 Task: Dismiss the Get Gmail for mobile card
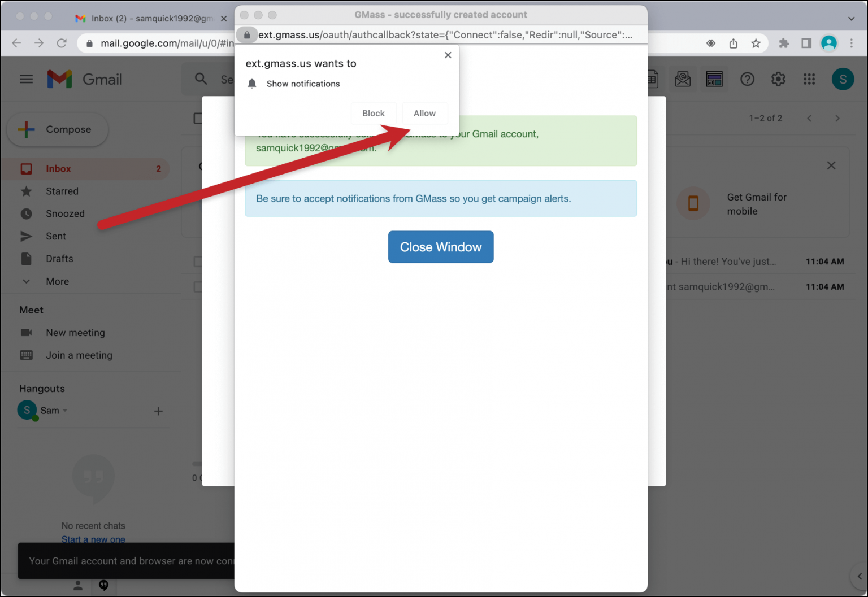(x=831, y=165)
